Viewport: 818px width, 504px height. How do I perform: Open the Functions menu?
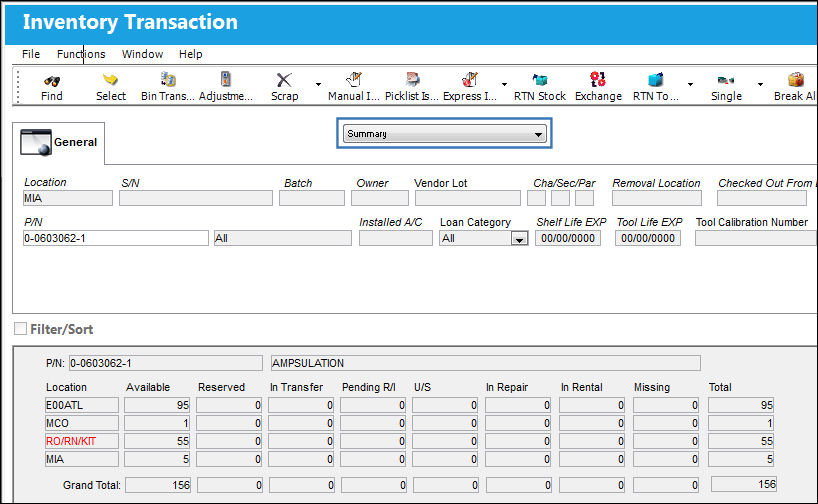81,54
